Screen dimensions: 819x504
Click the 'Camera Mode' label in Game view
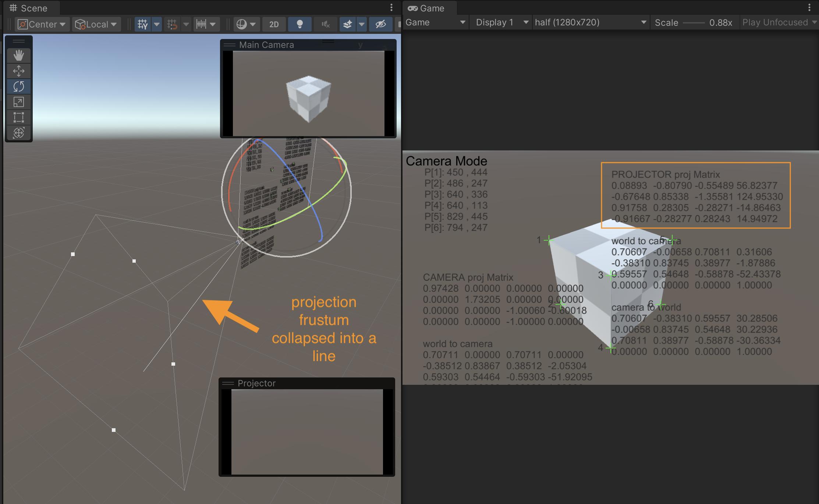pyautogui.click(x=446, y=161)
